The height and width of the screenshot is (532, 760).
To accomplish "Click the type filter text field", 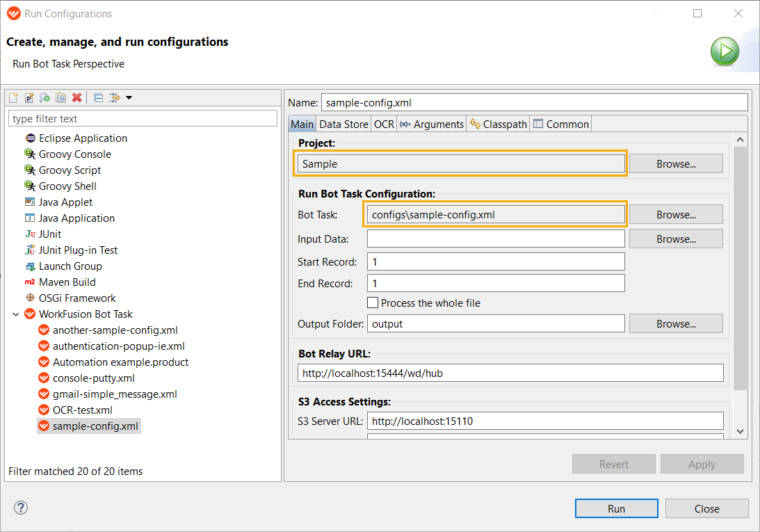I will [x=143, y=119].
